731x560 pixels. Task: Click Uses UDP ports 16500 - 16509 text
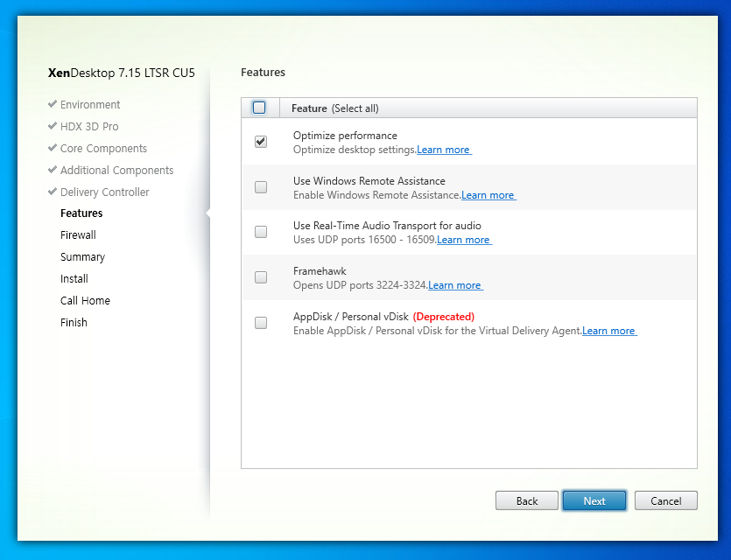click(x=365, y=240)
